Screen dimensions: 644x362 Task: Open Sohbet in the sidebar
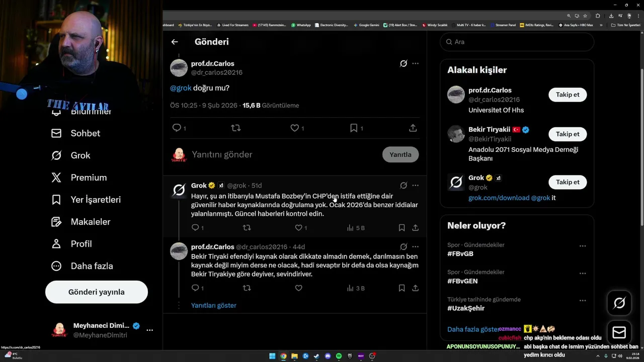click(x=76, y=133)
